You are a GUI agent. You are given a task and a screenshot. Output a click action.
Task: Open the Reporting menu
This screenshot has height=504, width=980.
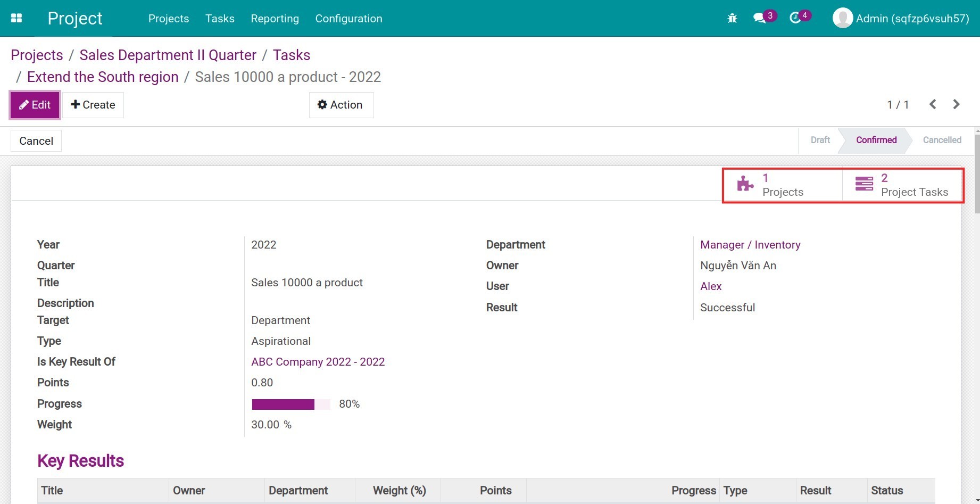tap(275, 18)
